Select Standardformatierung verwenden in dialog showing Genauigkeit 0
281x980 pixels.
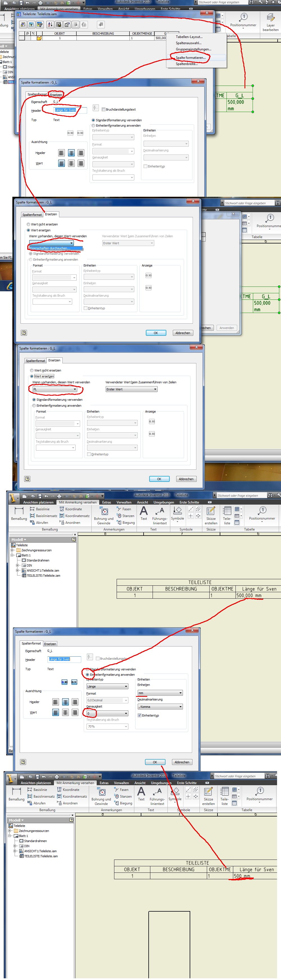click(88, 669)
